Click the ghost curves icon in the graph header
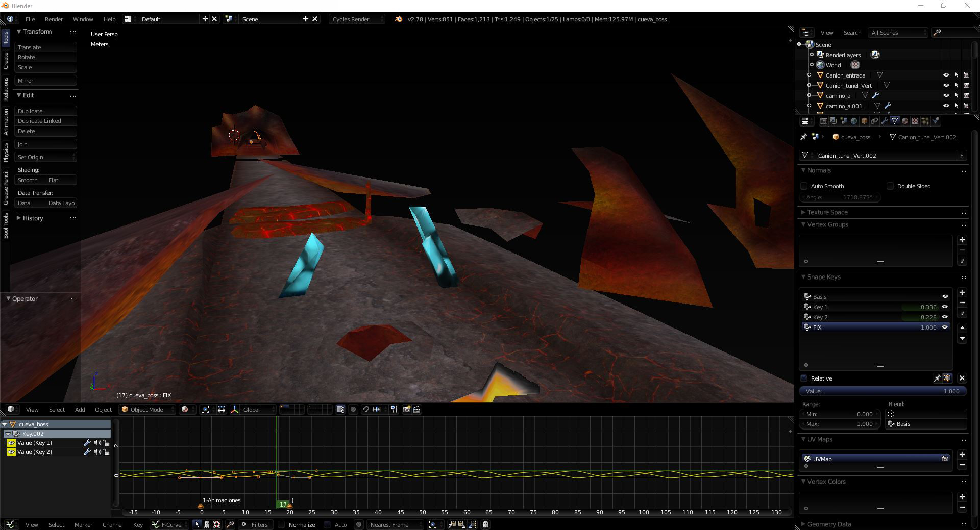Image resolution: width=980 pixels, height=530 pixels. point(485,524)
